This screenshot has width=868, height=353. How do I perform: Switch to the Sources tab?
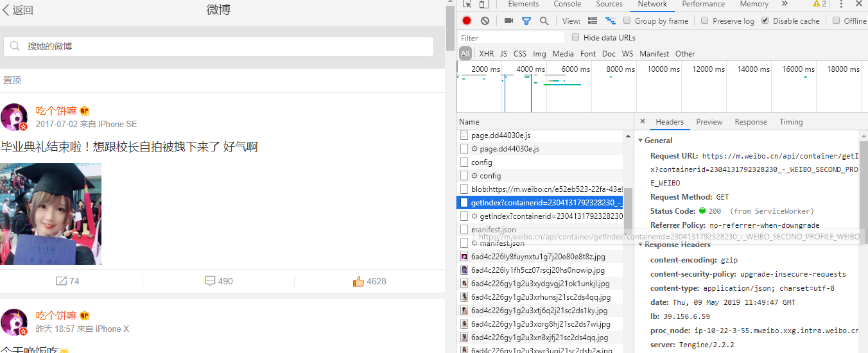[x=609, y=4]
